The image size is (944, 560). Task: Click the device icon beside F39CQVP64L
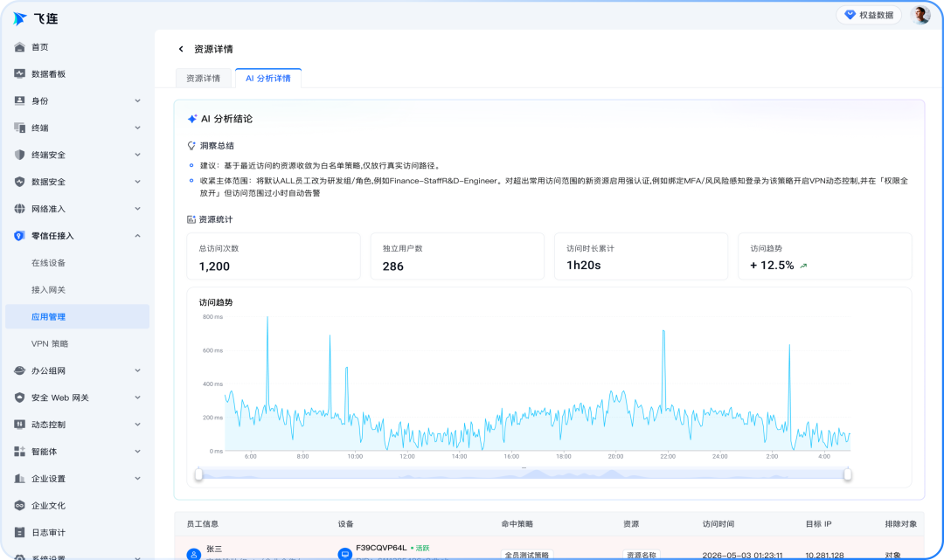[345, 554]
